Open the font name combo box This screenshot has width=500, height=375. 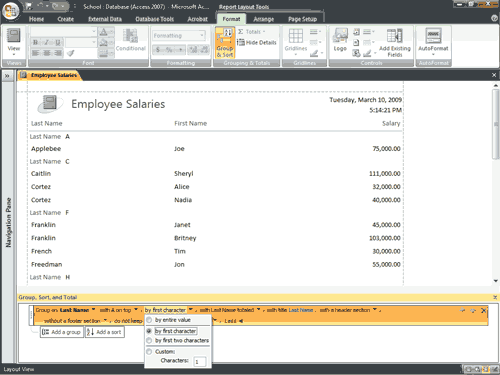pos(63,32)
